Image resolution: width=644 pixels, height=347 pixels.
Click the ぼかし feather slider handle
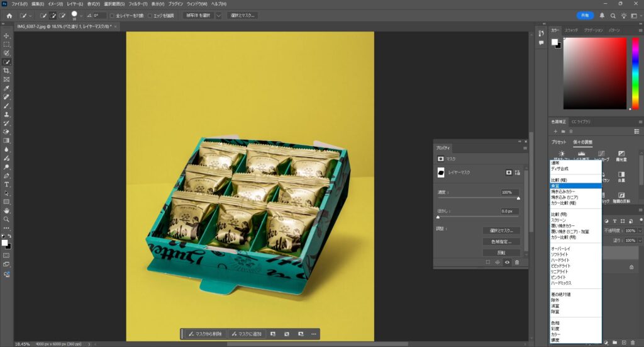(x=438, y=217)
